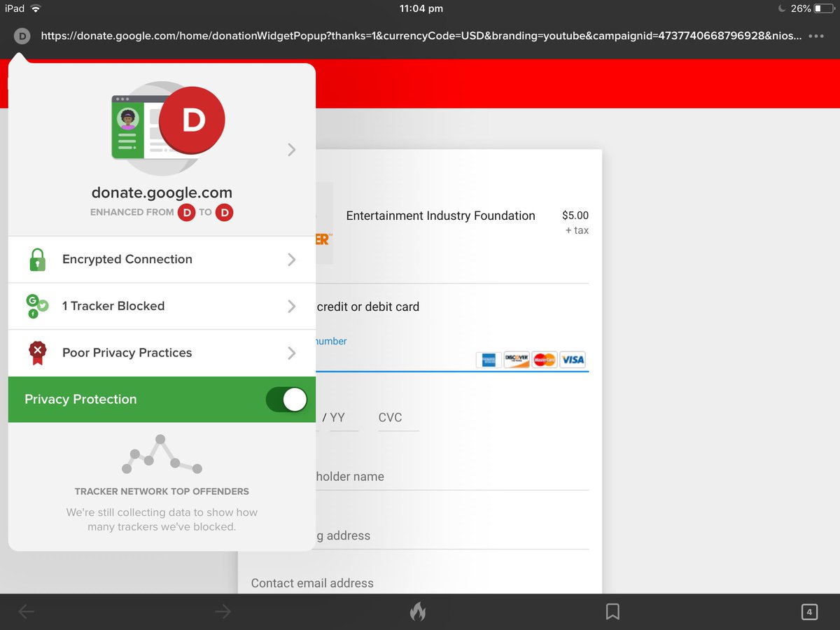The image size is (840, 630).
Task: Tap the YY expiry year field
Action: pyautogui.click(x=344, y=418)
